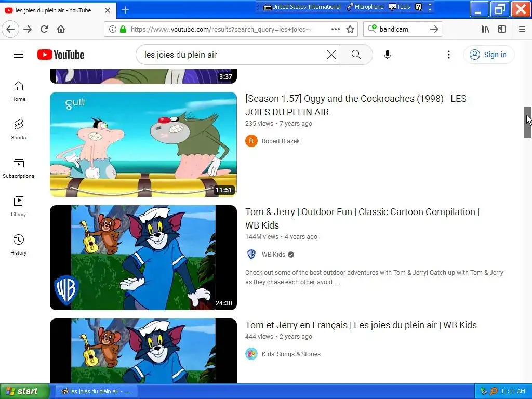Screen dimensions: 532x399
Task: Open a new browser tab
Action: pos(125,10)
